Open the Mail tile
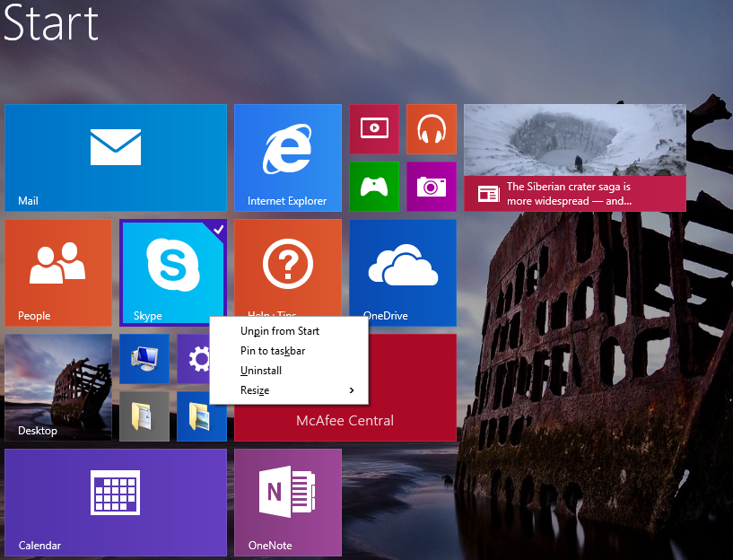The height and width of the screenshot is (560, 733). pos(116,158)
